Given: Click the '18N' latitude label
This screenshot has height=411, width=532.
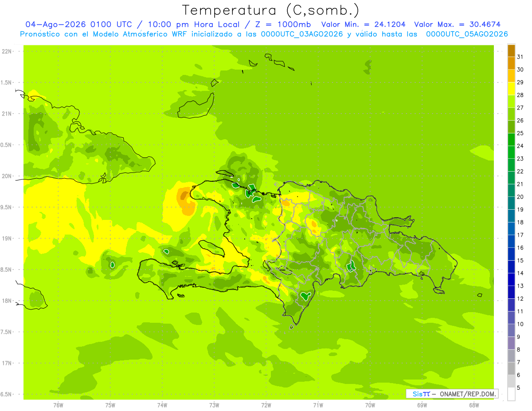Looking at the screenshot, I should tap(8, 301).
